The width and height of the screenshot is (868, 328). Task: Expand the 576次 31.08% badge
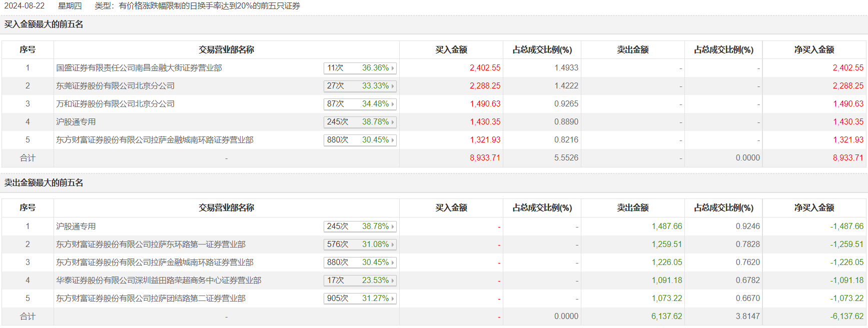pos(360,244)
